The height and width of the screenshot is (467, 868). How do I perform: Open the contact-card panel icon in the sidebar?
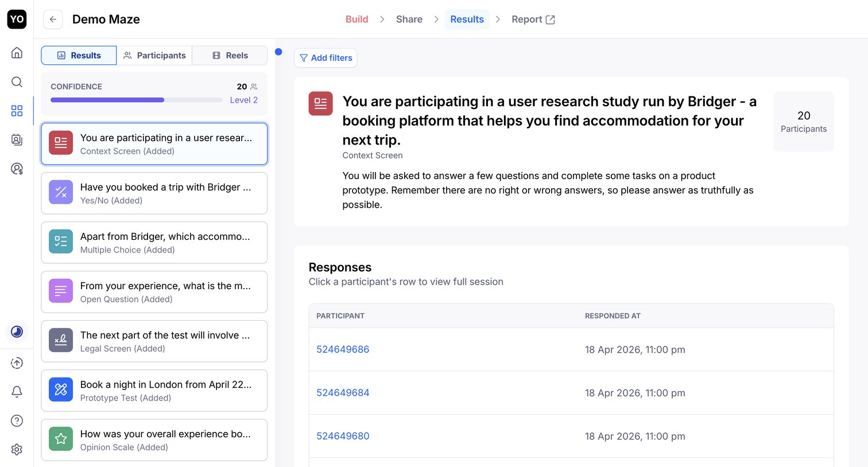(17, 139)
